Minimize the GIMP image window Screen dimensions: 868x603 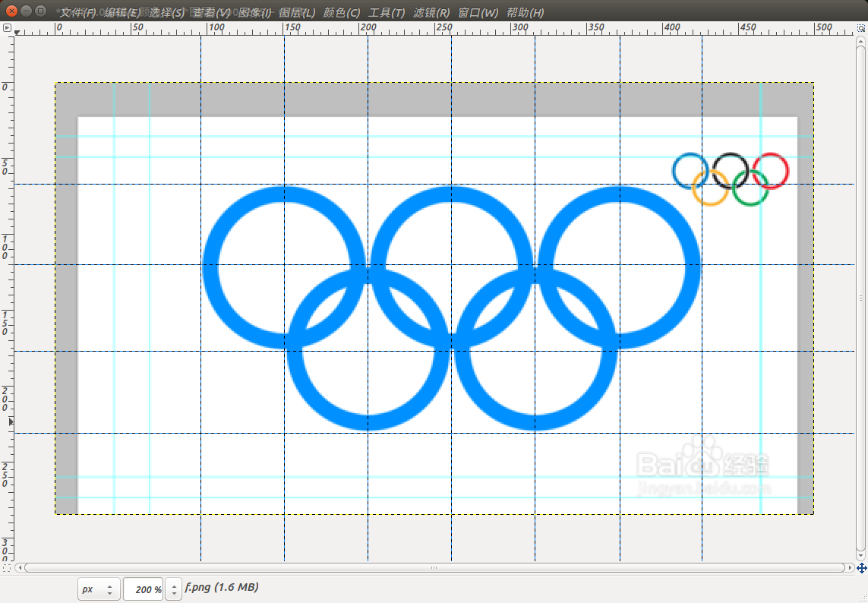[x=26, y=11]
